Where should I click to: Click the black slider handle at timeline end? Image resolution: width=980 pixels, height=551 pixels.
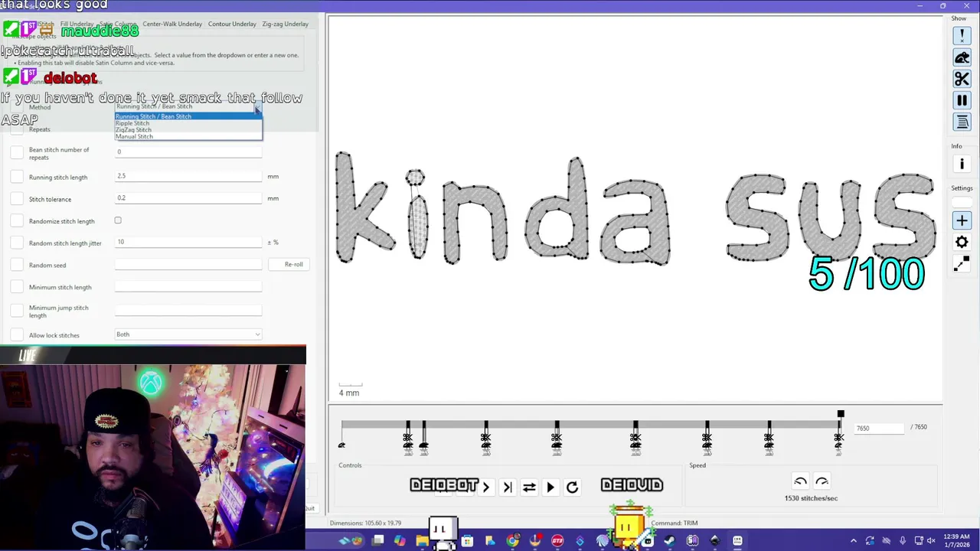point(841,414)
